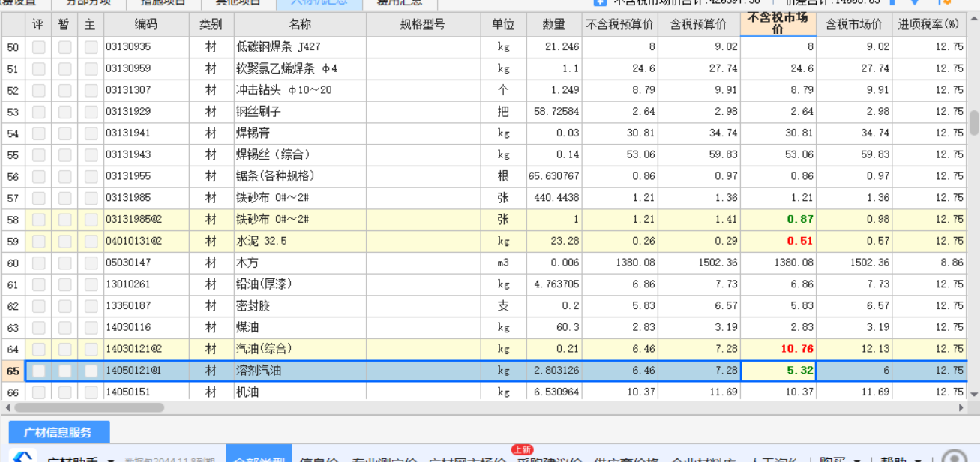
Task: Click the 暂 column header
Action: 64,25
